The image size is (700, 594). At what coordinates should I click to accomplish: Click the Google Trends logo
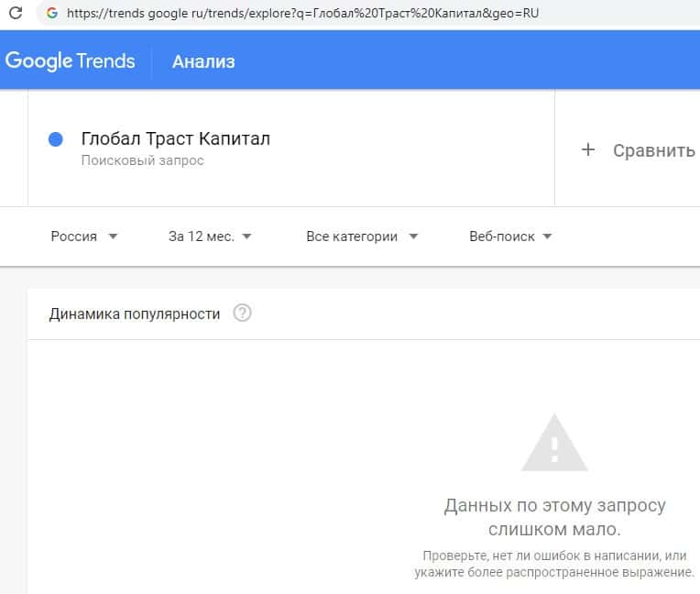71,61
